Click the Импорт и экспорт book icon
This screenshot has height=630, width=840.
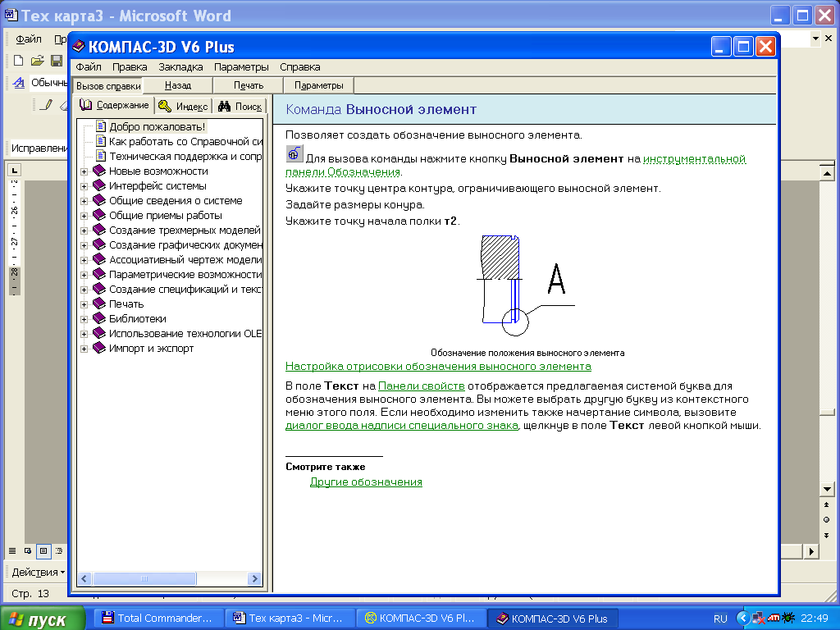pos(99,348)
